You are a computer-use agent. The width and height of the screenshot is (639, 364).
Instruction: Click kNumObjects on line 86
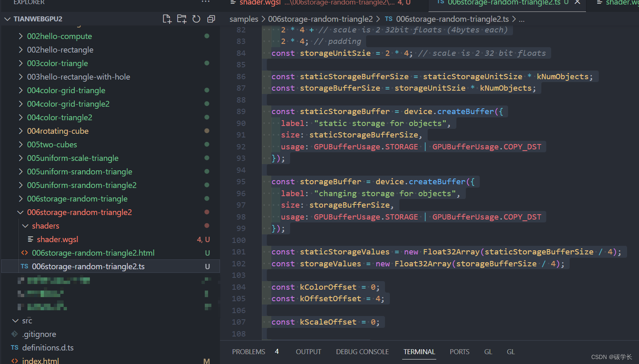pyautogui.click(x=562, y=76)
